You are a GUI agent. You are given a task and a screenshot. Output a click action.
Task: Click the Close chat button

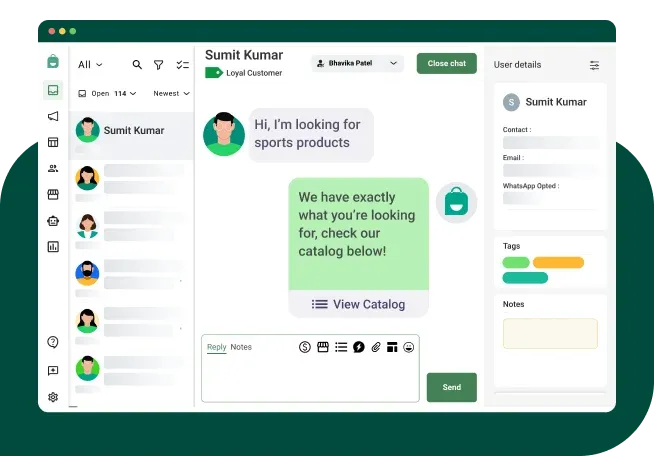[x=447, y=63]
